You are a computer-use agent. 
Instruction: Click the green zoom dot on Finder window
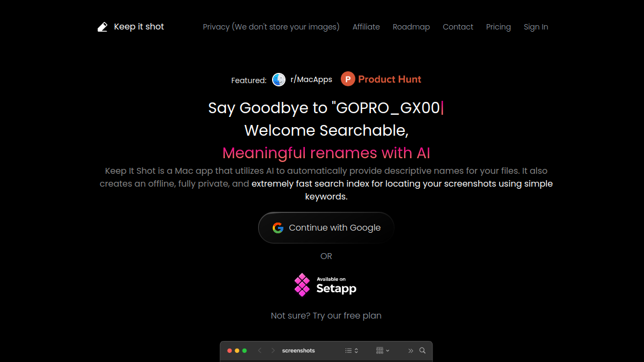click(x=245, y=351)
